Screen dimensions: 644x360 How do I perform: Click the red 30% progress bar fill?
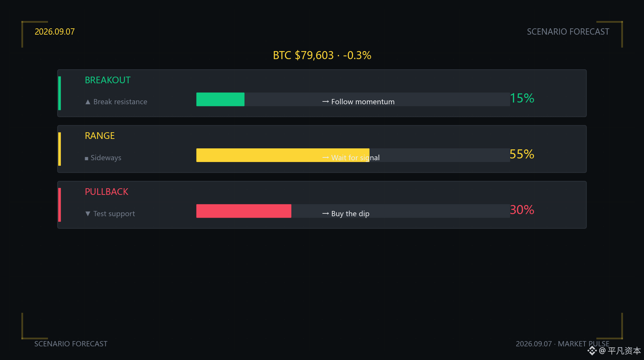tap(244, 211)
